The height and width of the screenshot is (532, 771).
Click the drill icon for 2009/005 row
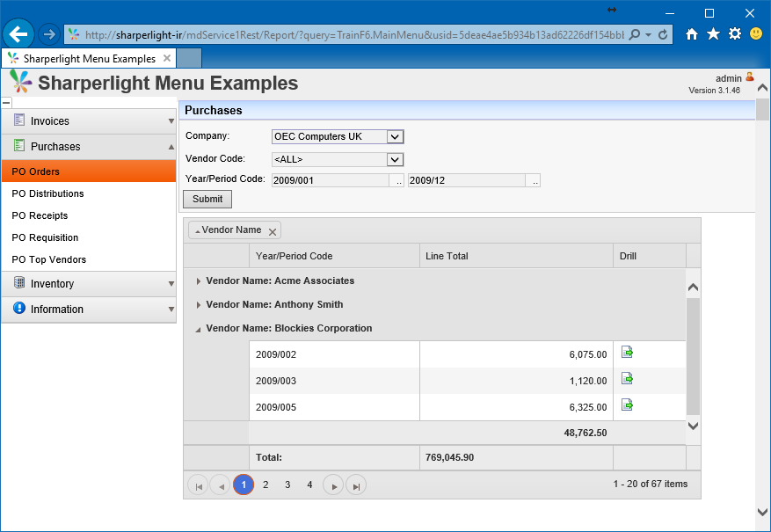tap(627, 405)
